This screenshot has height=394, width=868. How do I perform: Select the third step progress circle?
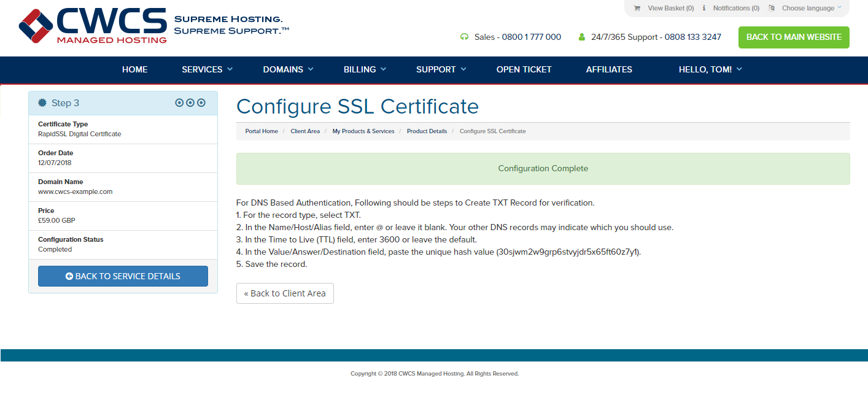pos(201,103)
